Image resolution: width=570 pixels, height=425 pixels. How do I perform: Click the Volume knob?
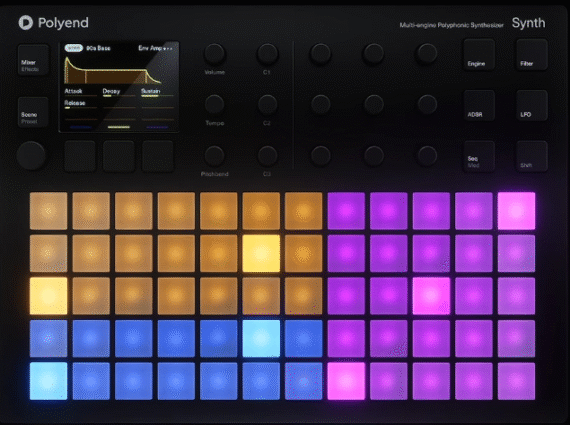pos(214,54)
